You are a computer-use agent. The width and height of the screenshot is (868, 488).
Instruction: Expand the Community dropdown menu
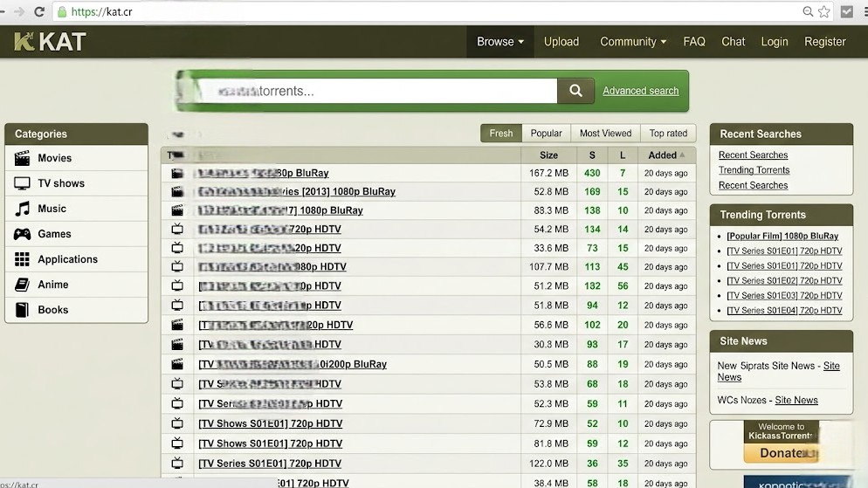click(632, 42)
